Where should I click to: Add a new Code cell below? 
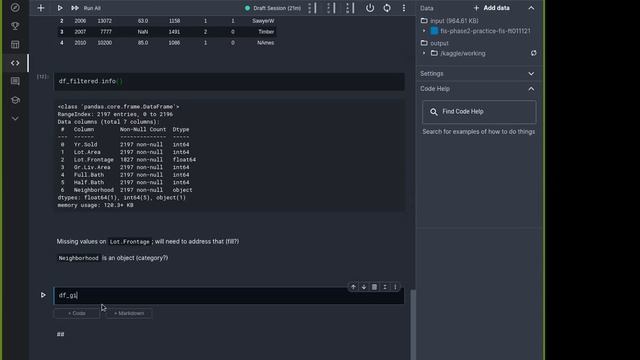pyautogui.click(x=77, y=313)
